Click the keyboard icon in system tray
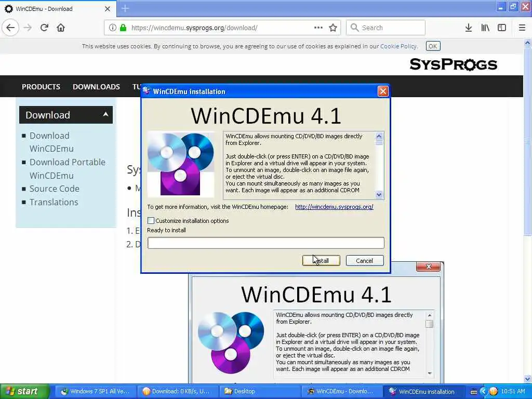This screenshot has height=399, width=532. pos(474,392)
